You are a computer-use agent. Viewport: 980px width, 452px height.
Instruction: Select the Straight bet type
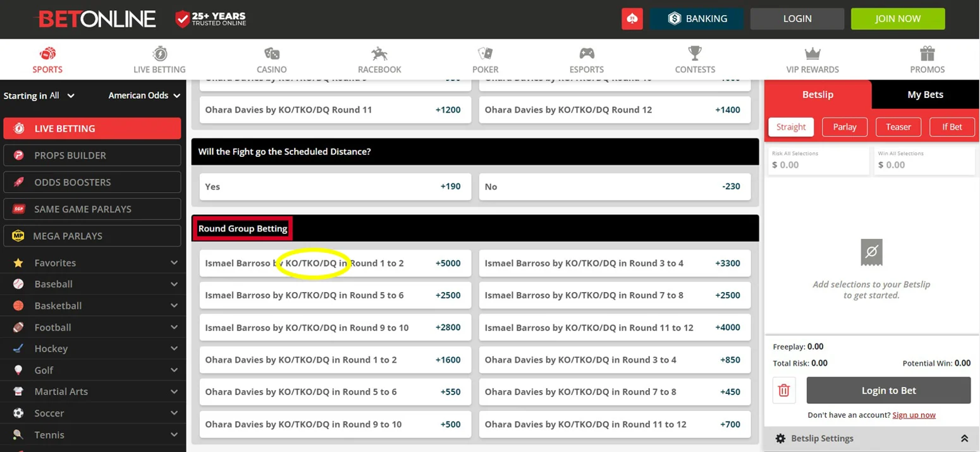tap(791, 127)
